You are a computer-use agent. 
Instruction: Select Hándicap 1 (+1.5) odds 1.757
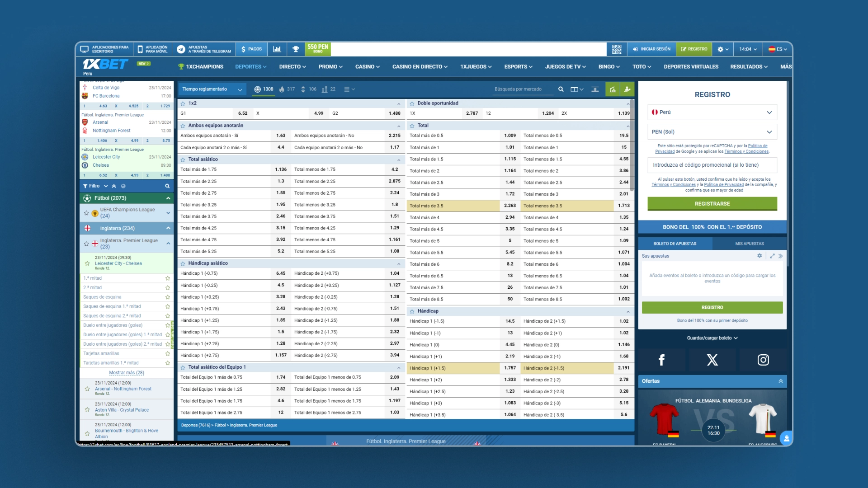point(509,368)
